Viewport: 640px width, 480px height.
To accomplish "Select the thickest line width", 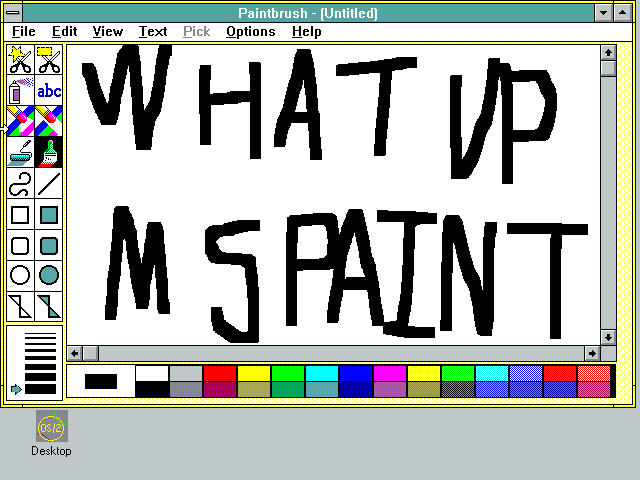I will 40,389.
